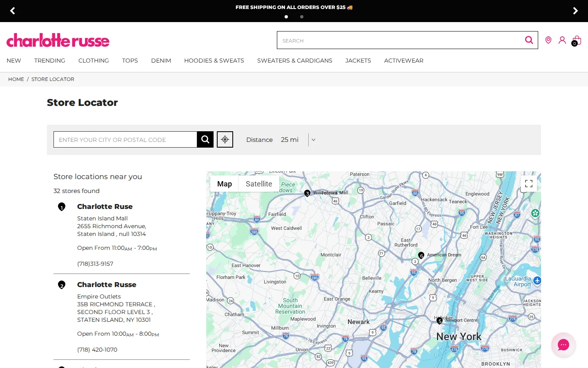Click the HOME breadcrumb link

[16, 79]
